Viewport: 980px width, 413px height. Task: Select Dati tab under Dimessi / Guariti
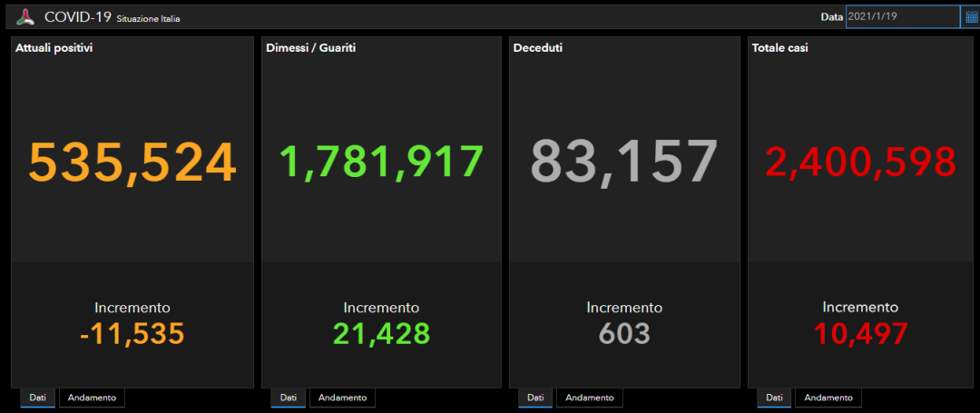pyautogui.click(x=289, y=398)
